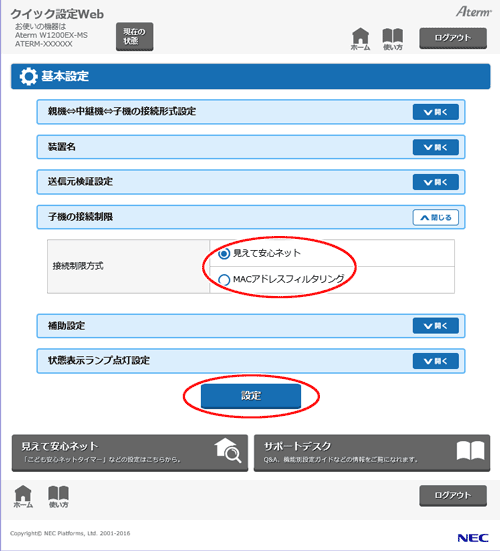Open the top 使い方 book icon
500x551 pixels.
tap(392, 39)
